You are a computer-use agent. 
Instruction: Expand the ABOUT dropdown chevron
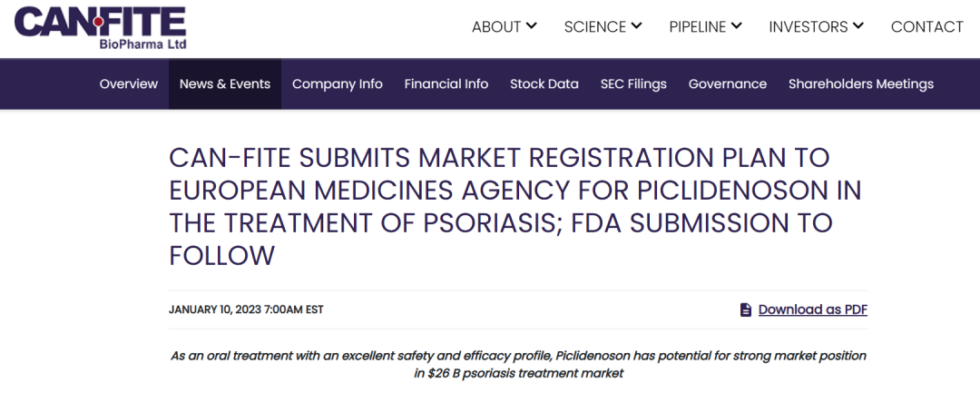click(x=532, y=25)
